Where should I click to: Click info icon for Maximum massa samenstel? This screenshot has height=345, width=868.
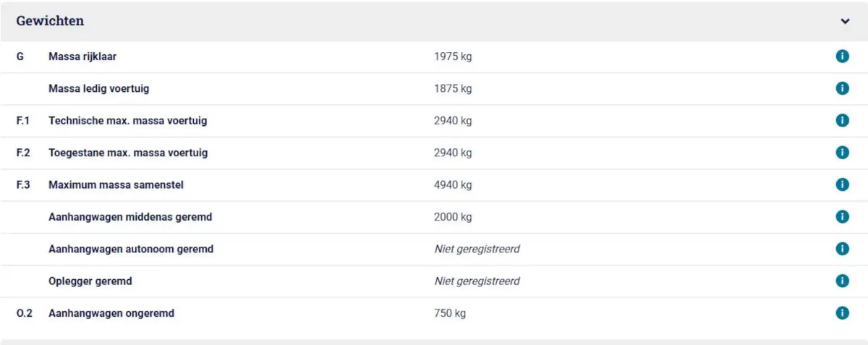tap(842, 184)
